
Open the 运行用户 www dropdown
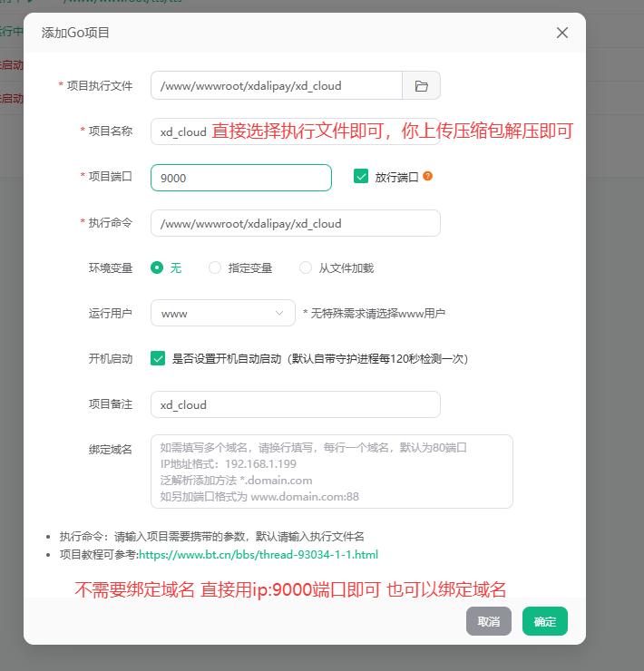222,313
